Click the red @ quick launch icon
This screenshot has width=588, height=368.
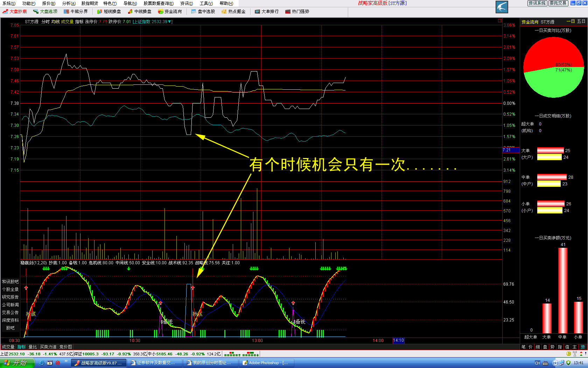(x=58, y=363)
